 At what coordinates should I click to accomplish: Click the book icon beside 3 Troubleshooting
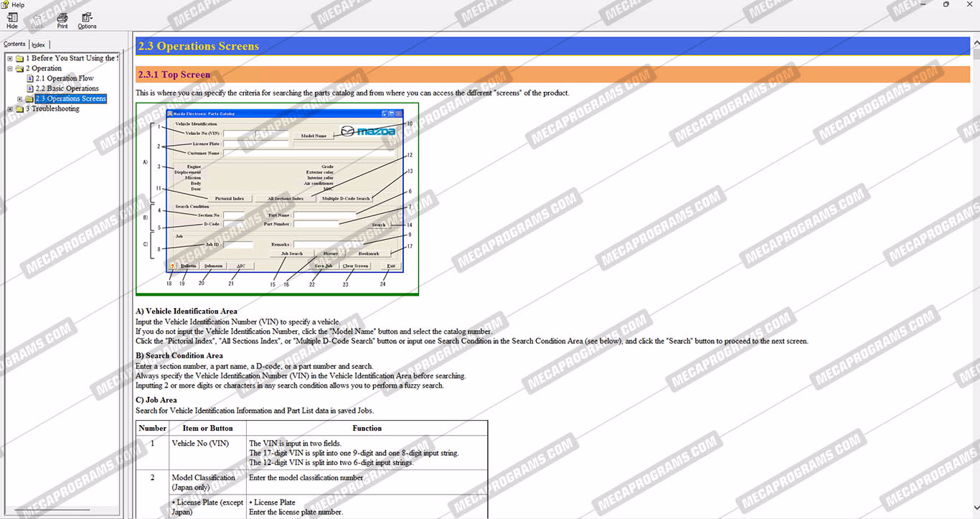pos(19,109)
